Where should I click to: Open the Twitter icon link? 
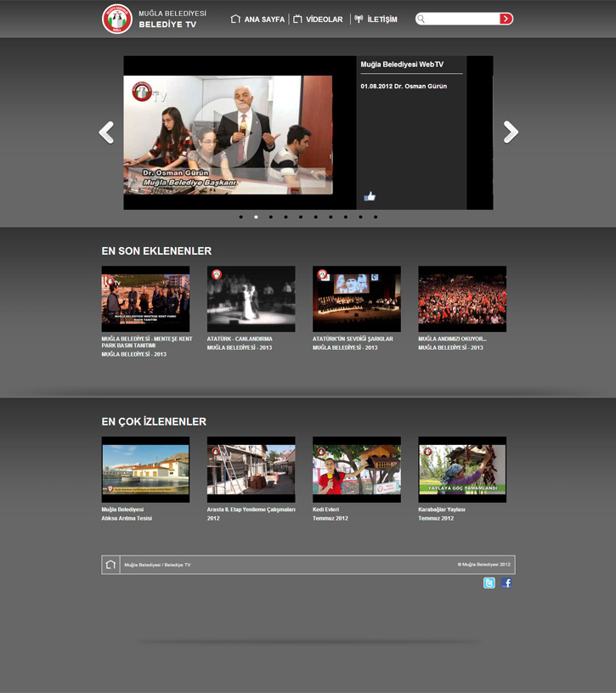[x=489, y=583]
